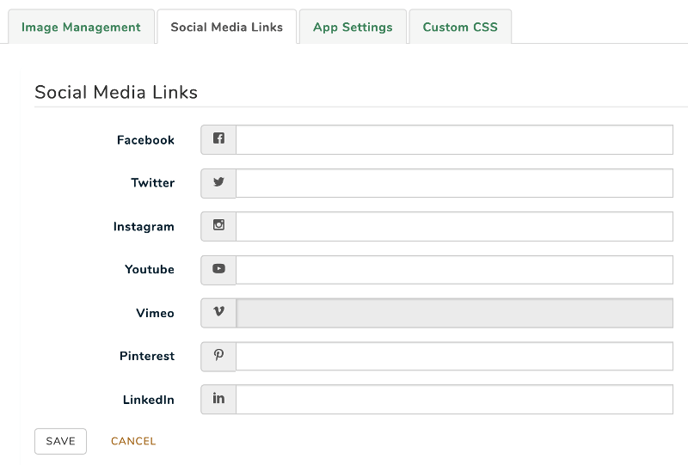Open the Image Management tab
688x465 pixels.
81,27
